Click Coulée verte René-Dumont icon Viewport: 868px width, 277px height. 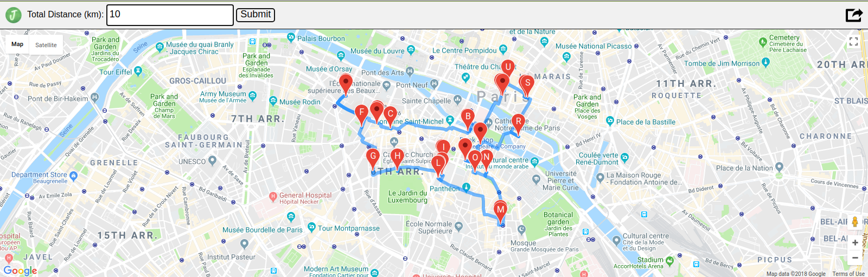tap(624, 158)
